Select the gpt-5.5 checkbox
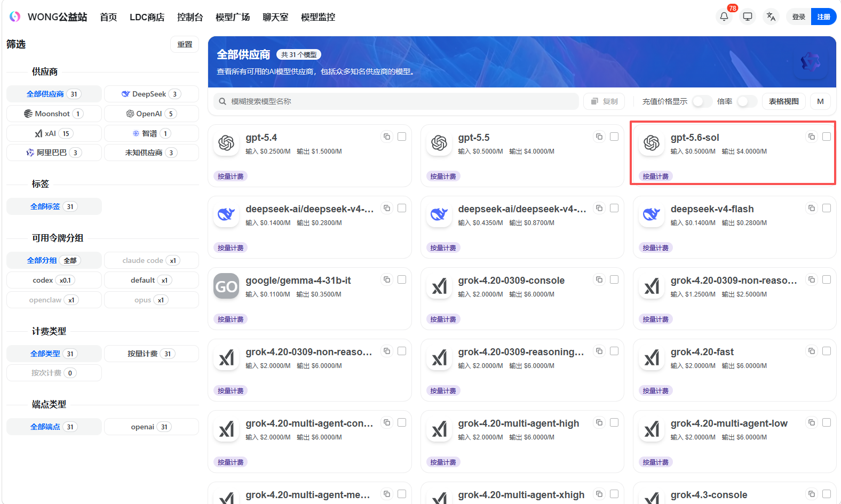 tap(614, 137)
